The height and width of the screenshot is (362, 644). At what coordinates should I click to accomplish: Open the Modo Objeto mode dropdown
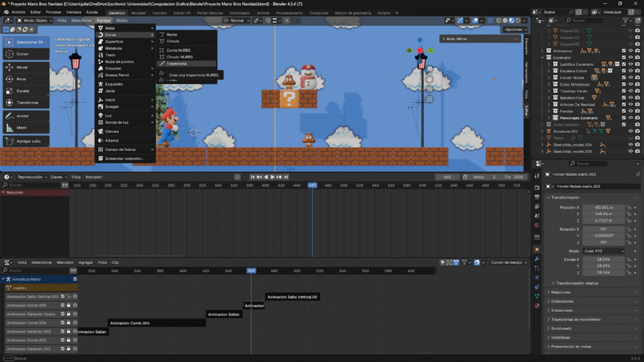35,20
